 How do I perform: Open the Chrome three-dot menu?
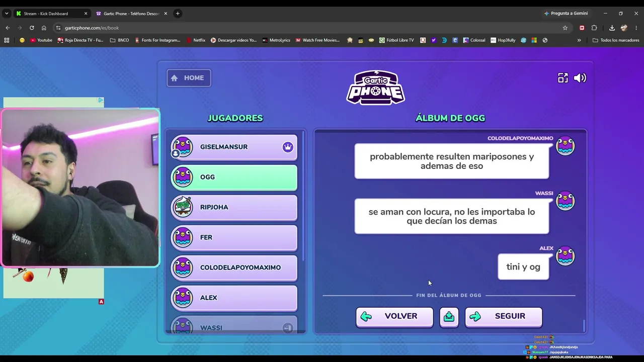tap(636, 28)
